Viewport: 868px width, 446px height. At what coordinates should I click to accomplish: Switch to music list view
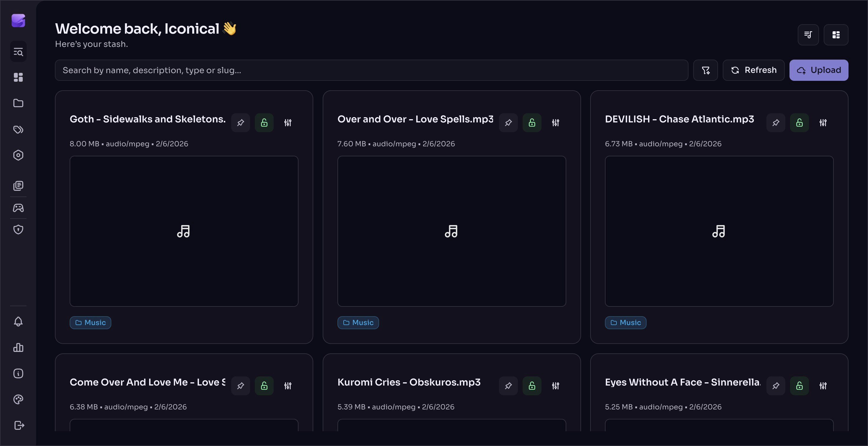[808, 35]
